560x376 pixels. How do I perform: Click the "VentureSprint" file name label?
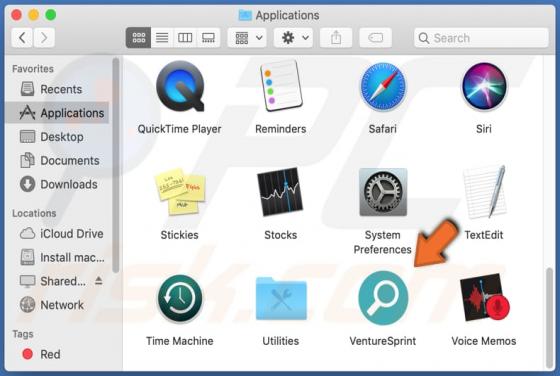383,341
